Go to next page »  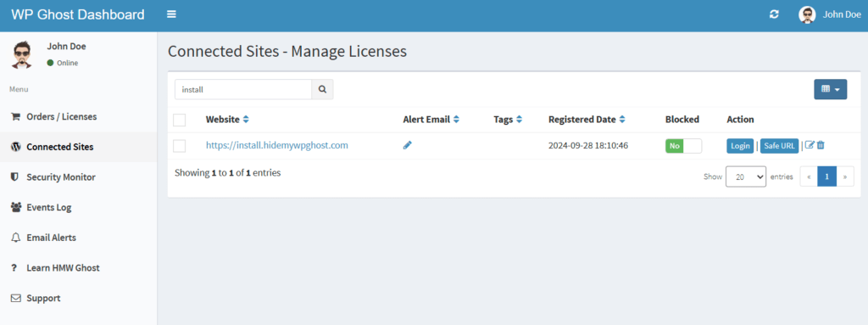845,177
